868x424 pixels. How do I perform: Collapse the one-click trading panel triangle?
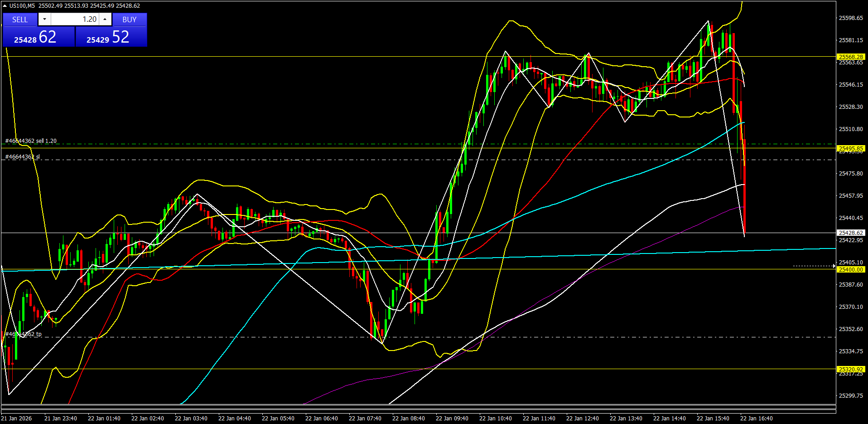pos(5,6)
